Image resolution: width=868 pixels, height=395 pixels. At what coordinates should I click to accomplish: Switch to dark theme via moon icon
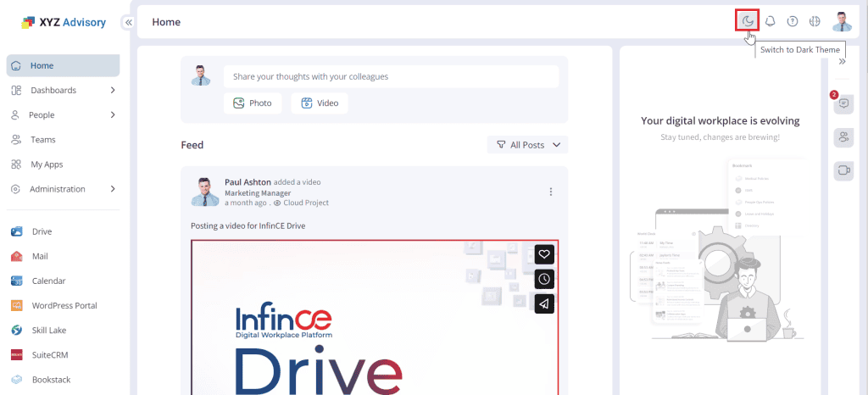coord(748,21)
